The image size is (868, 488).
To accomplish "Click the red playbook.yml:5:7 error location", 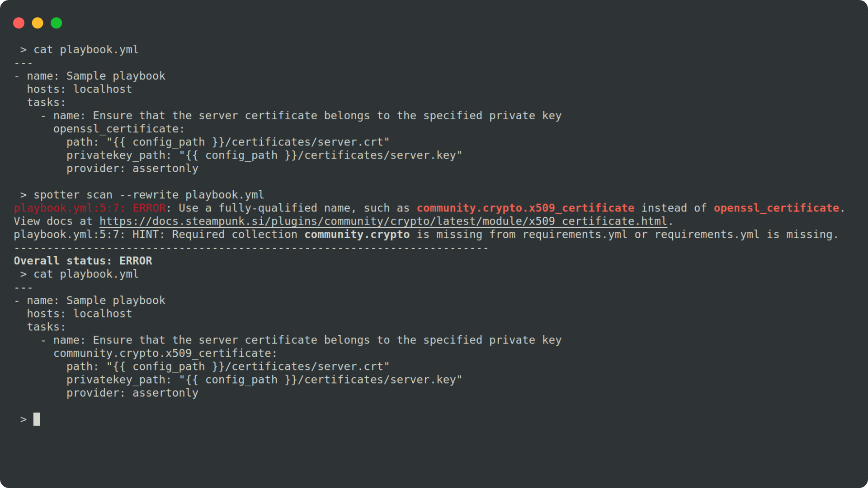I will point(69,208).
